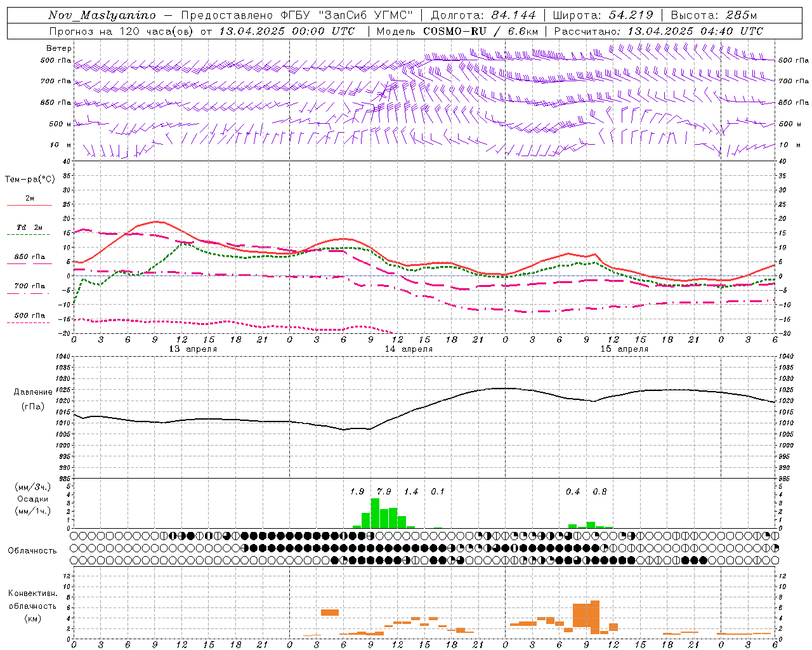Click the red 2м temperature legend line
This screenshot has width=812, height=650.
pos(29,205)
